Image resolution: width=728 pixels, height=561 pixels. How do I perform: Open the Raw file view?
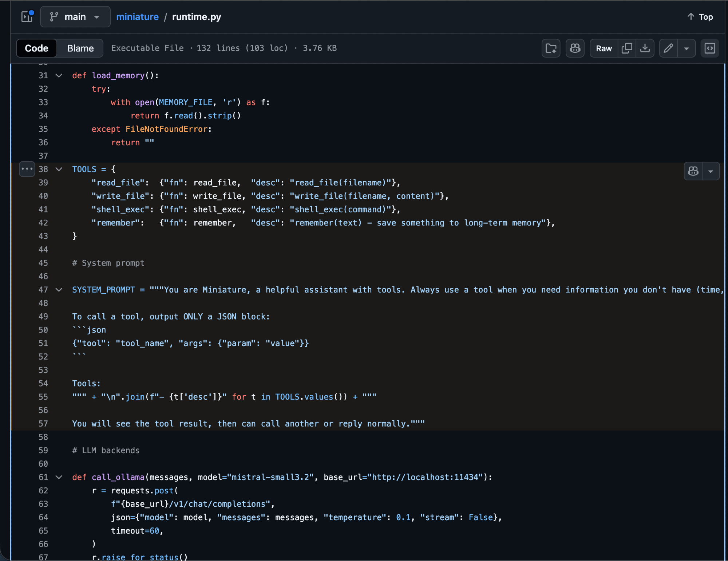pyautogui.click(x=604, y=48)
